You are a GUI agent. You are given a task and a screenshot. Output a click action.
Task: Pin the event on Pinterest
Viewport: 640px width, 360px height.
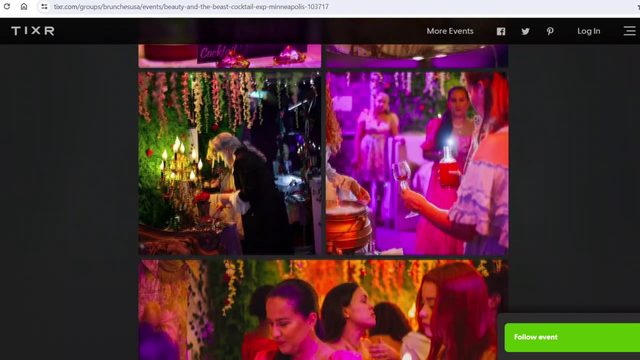(550, 31)
